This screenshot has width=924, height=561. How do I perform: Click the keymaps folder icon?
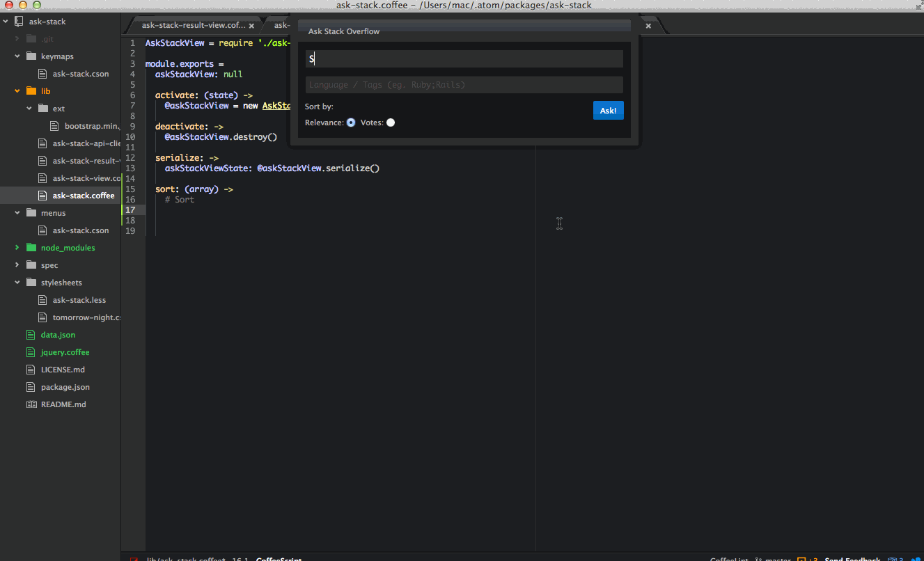click(31, 56)
